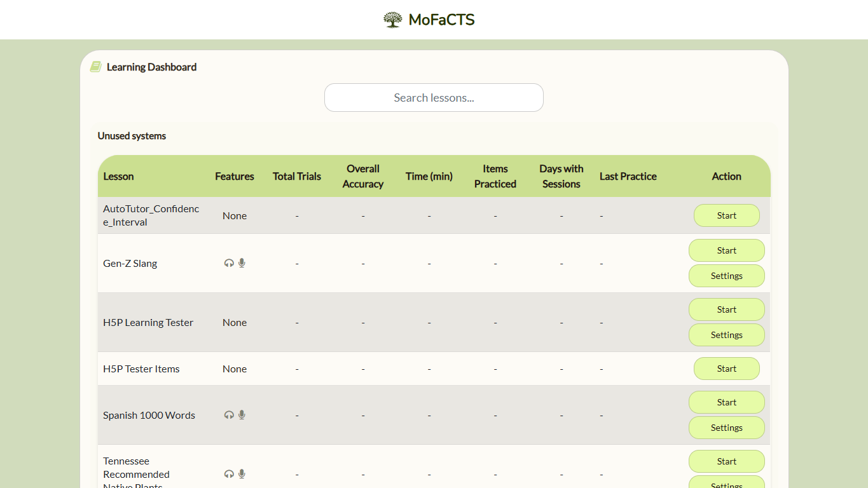Click the headphones icon for Spanish 1000 Words
Image resolution: width=868 pixels, height=488 pixels.
tap(229, 415)
